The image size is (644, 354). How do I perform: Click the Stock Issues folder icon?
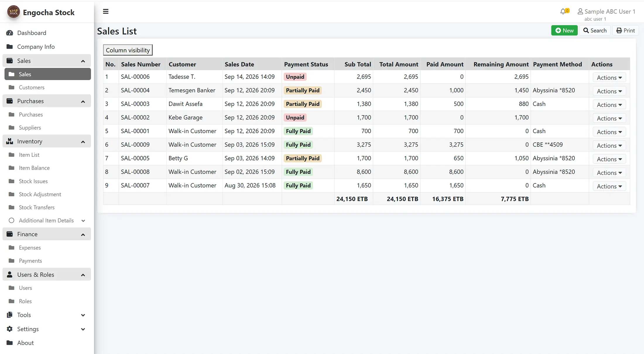12,181
